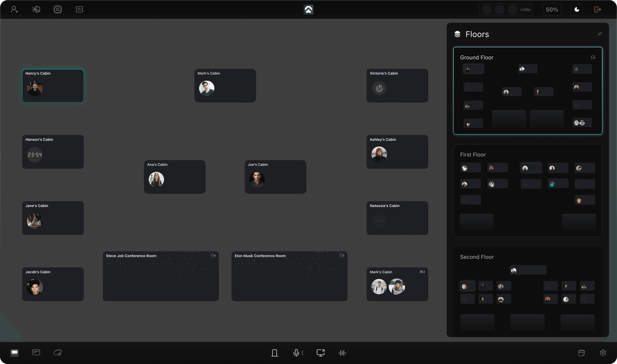
Task: Open the calendar icon
Action: point(581,353)
